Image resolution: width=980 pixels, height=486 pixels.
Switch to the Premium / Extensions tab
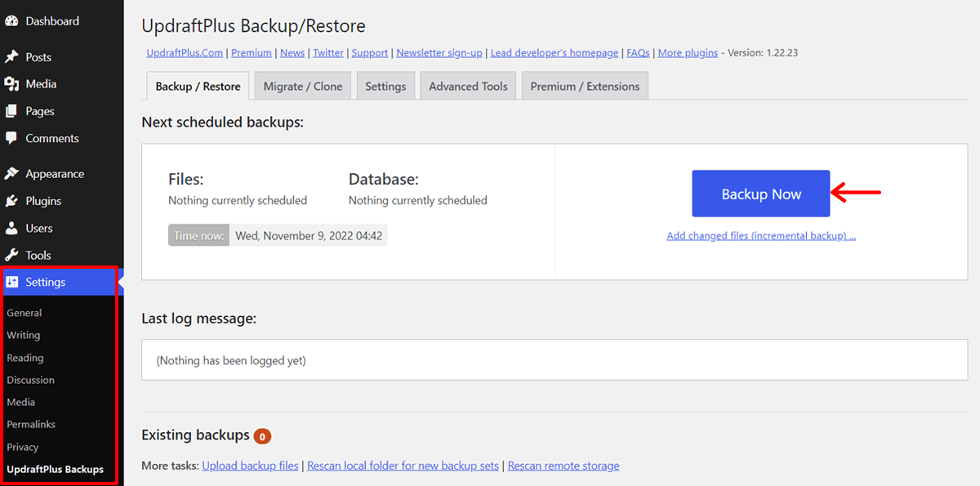pyautogui.click(x=585, y=86)
